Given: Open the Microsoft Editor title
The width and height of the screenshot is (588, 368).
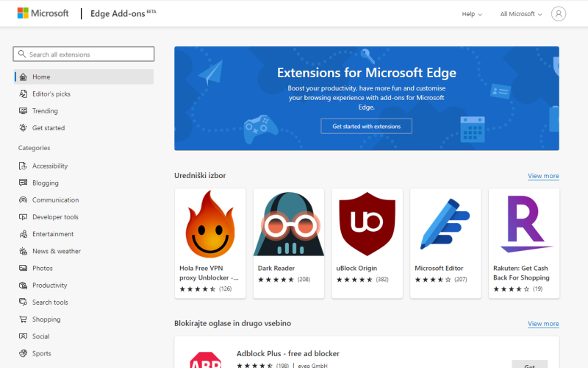Looking at the screenshot, I should pos(439,268).
